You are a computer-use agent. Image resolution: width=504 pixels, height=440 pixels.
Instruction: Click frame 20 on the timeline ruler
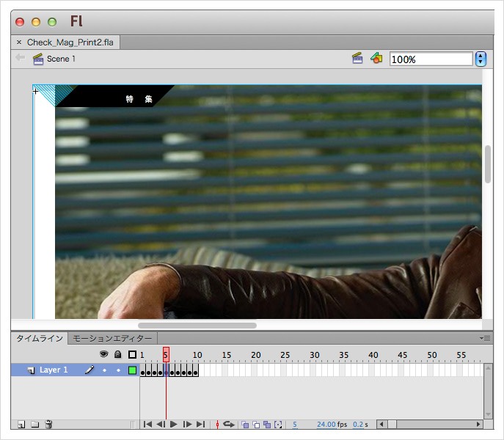[x=255, y=355]
